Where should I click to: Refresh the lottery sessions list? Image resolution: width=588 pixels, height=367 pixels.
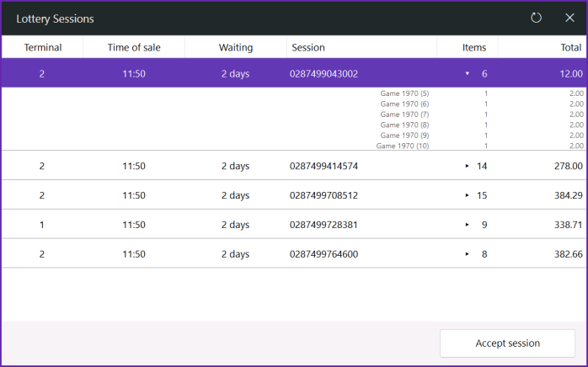pyautogui.click(x=537, y=18)
